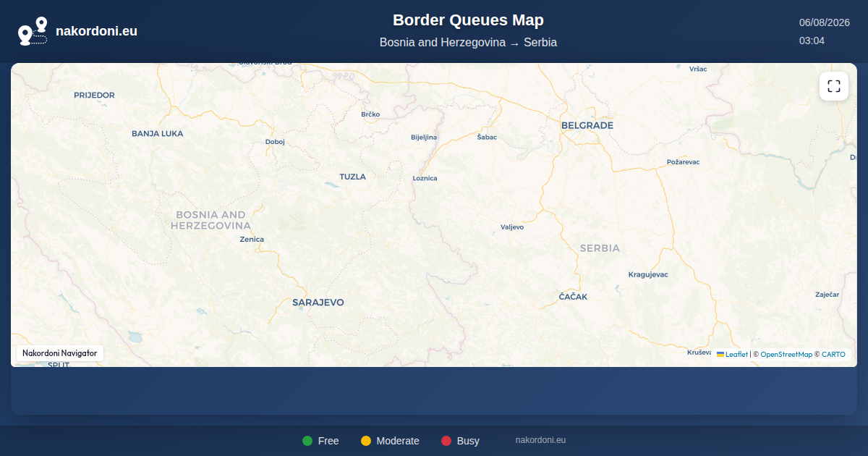Click the Zenica map label
Image resolution: width=868 pixels, height=456 pixels.
(252, 239)
